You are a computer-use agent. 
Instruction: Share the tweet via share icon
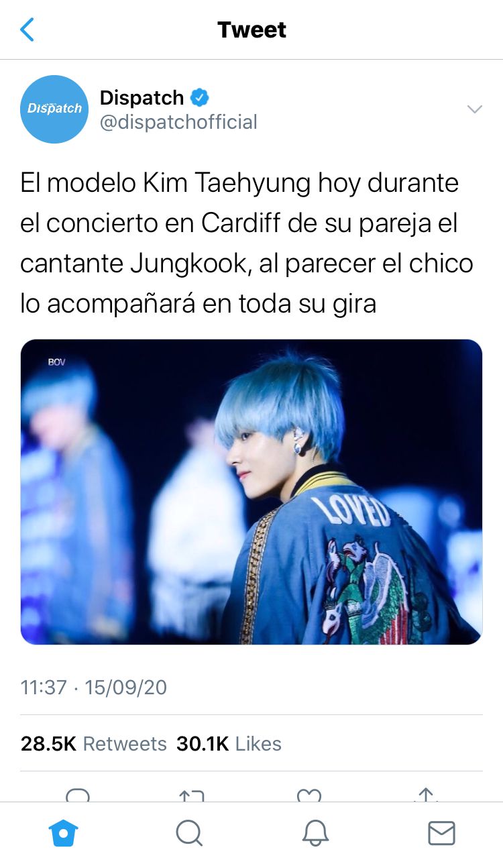point(426,795)
